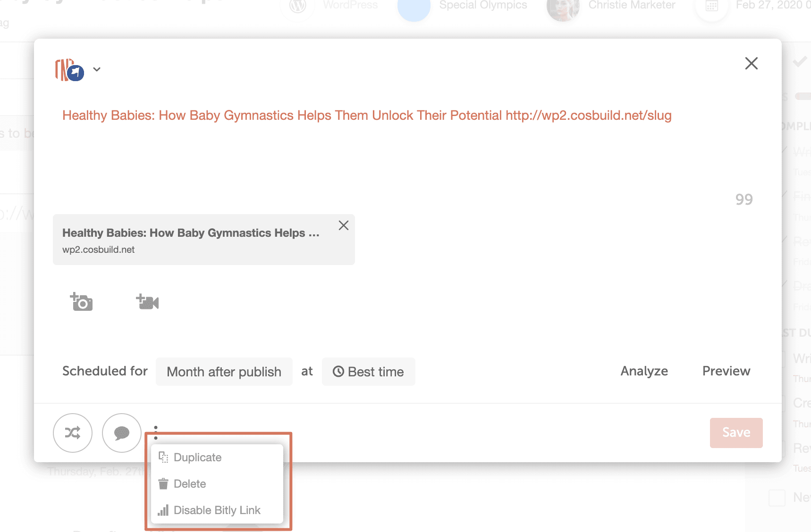This screenshot has height=532, width=811.
Task: Select Disable Bitly Link option
Action: (x=217, y=510)
